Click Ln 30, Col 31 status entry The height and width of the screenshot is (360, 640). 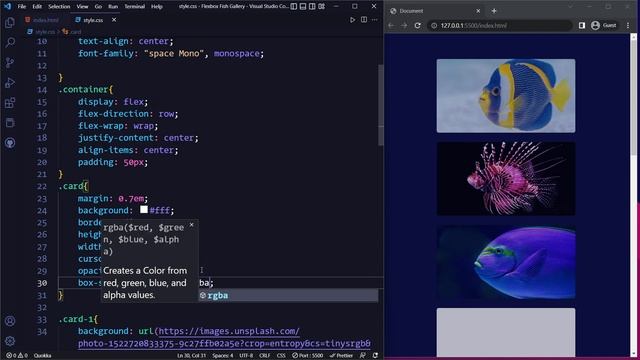(191, 356)
